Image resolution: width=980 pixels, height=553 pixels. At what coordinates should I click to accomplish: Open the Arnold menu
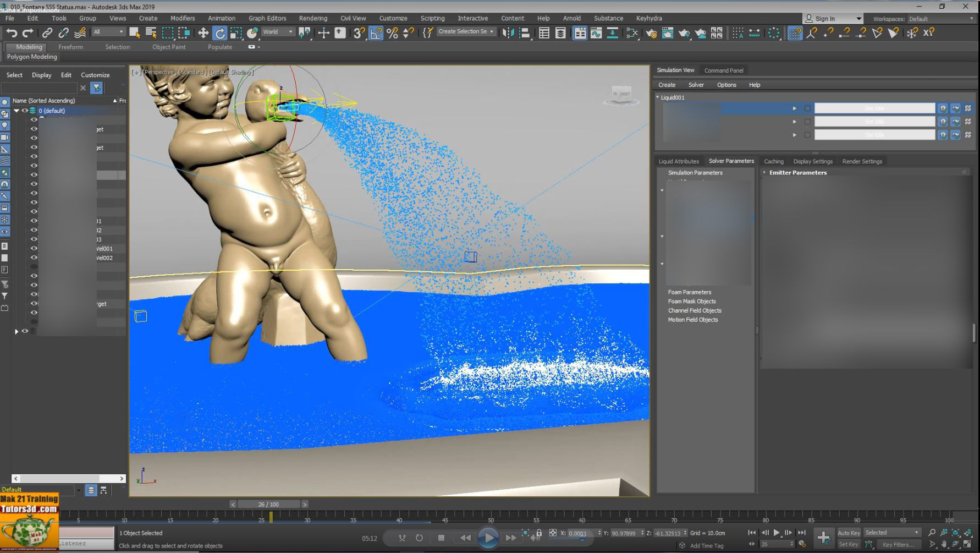(572, 18)
